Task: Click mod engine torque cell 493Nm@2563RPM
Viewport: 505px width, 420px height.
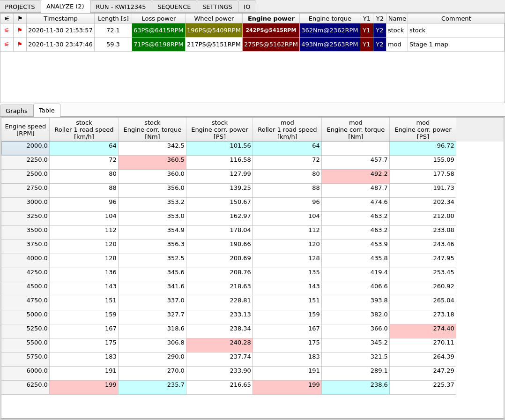Action: [x=330, y=45]
